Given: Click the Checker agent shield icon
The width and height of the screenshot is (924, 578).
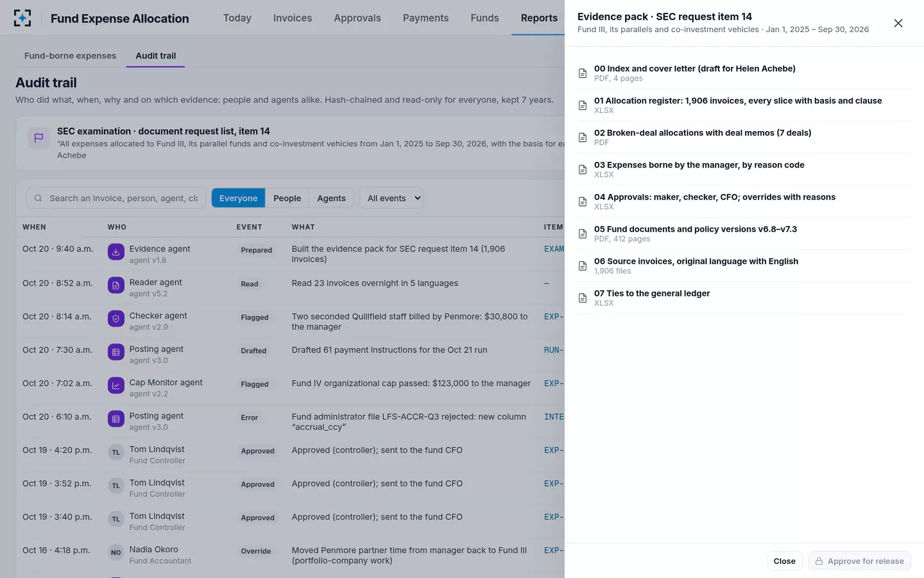Looking at the screenshot, I should click(116, 319).
